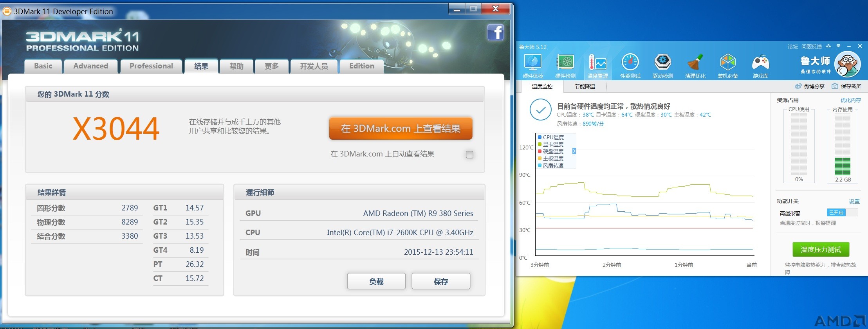Click GPU name AMD Radeon R9 380 Series
The image size is (868, 329).
418,213
